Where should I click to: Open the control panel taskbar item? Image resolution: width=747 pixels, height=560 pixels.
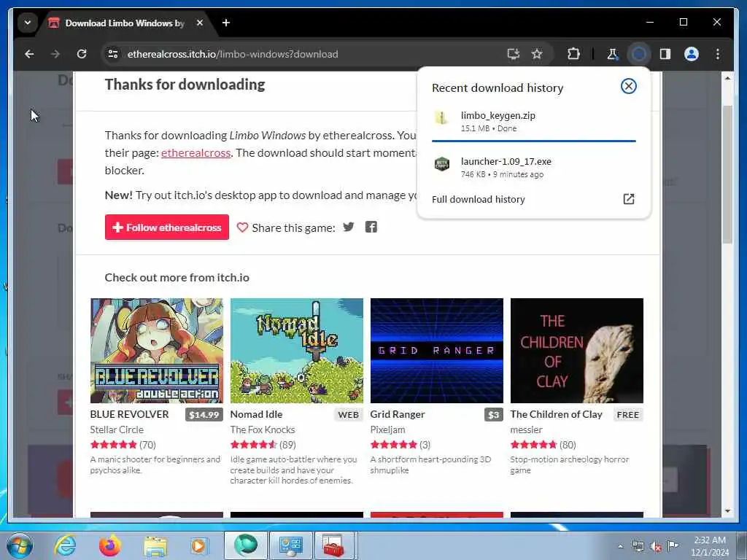point(291,545)
